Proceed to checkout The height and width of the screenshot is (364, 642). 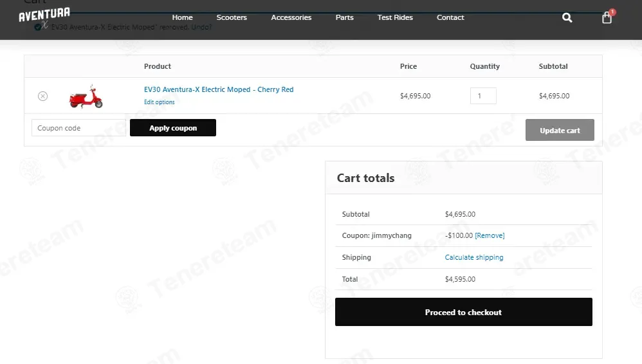point(463,312)
